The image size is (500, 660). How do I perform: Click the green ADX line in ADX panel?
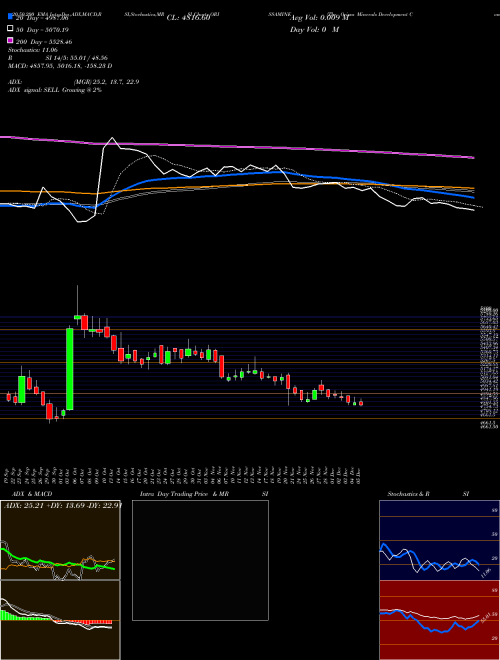[x=59, y=562]
